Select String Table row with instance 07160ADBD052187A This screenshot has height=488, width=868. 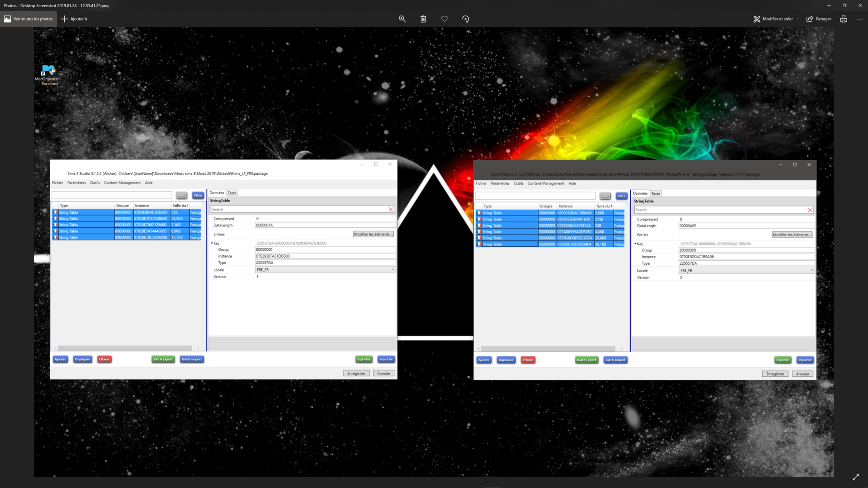pyautogui.click(x=550, y=238)
